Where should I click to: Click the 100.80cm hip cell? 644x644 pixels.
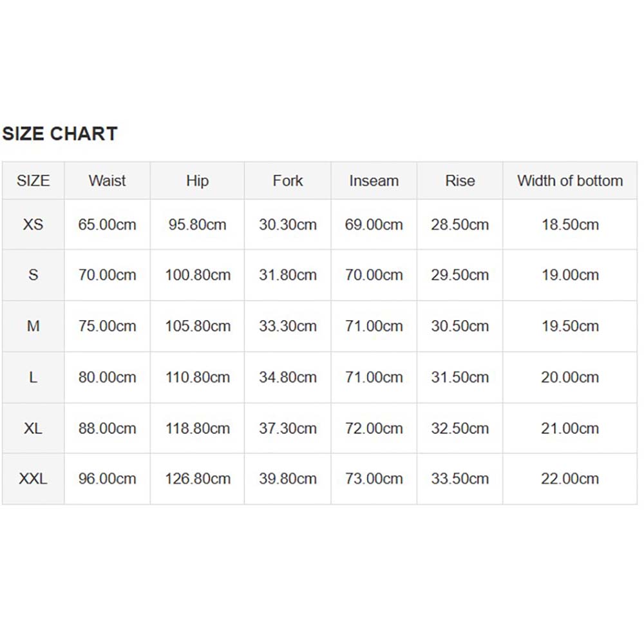(198, 275)
